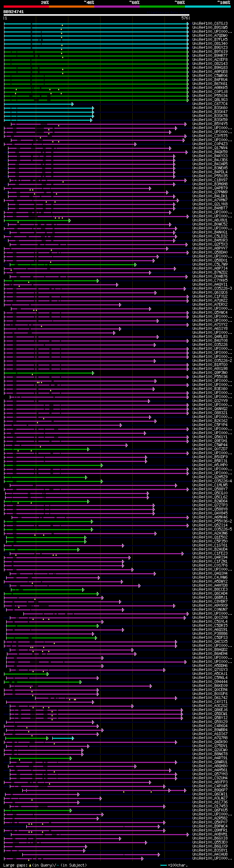Click hit UniRef100_C3Y5T5

pyautogui.click(x=210, y=136)
